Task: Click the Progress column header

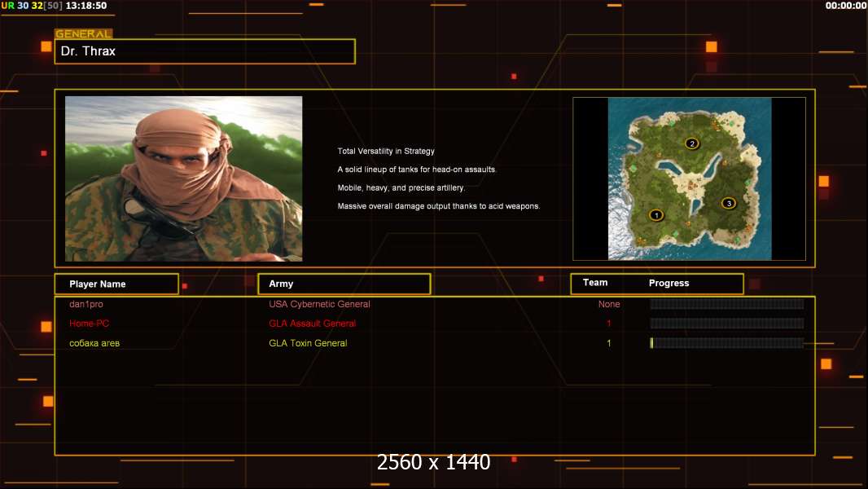Action: tap(669, 283)
